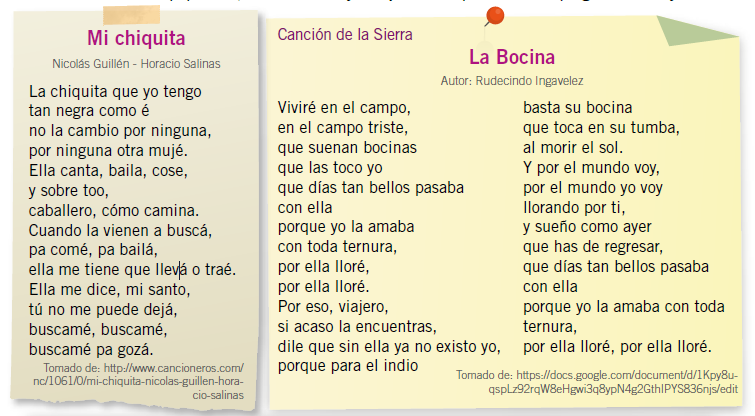Select the "Canción de la Sierra" label
This screenshot has height=416, width=755.
coord(344,33)
